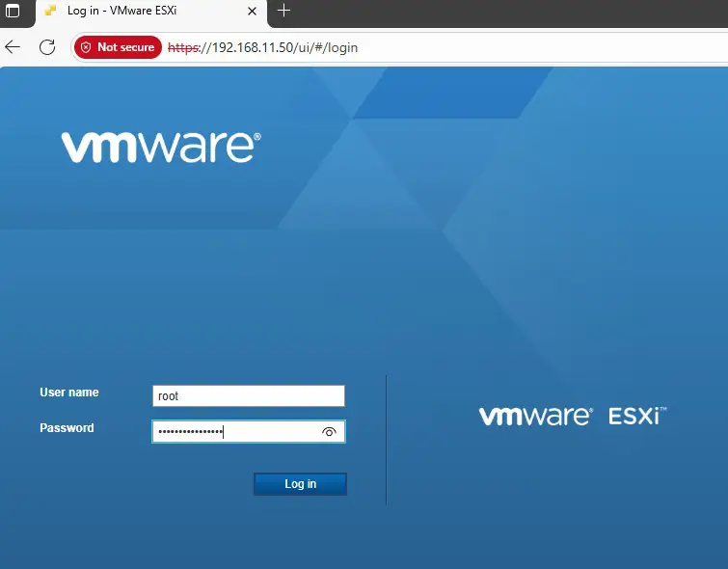Click the User name label
Viewport: 728px width, 569px height.
(x=69, y=393)
